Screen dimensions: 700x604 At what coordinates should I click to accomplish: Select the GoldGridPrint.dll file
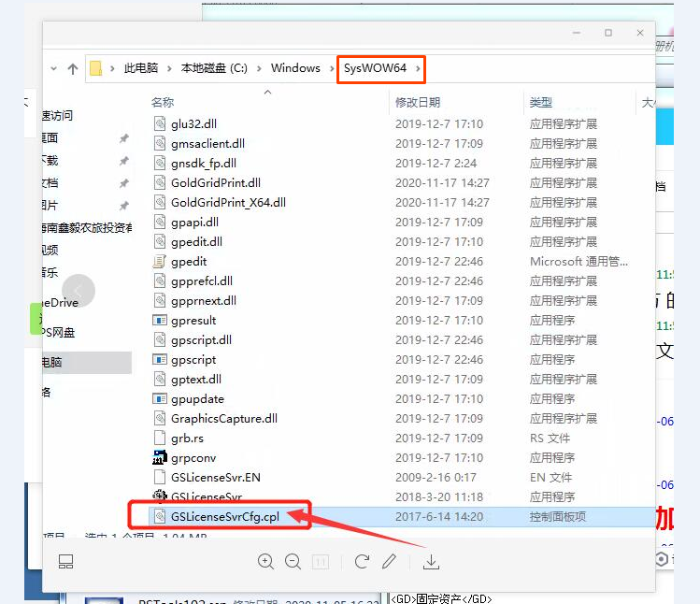coord(215,183)
